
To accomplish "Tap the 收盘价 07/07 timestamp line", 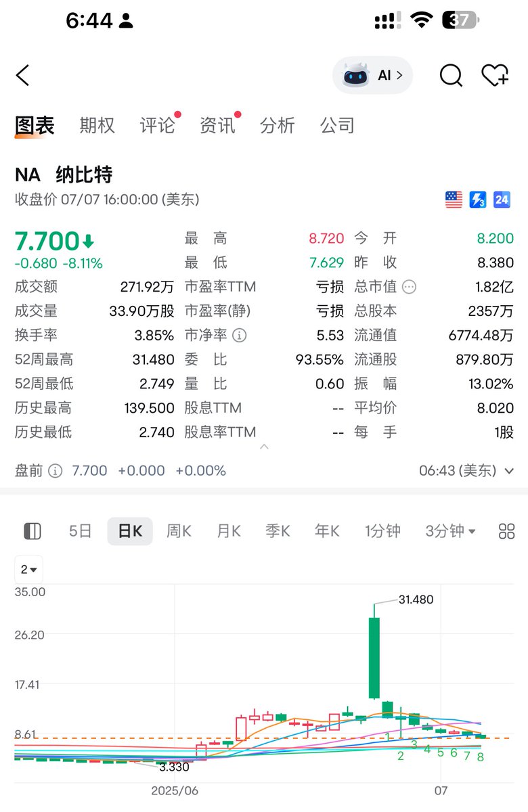I will point(107,200).
